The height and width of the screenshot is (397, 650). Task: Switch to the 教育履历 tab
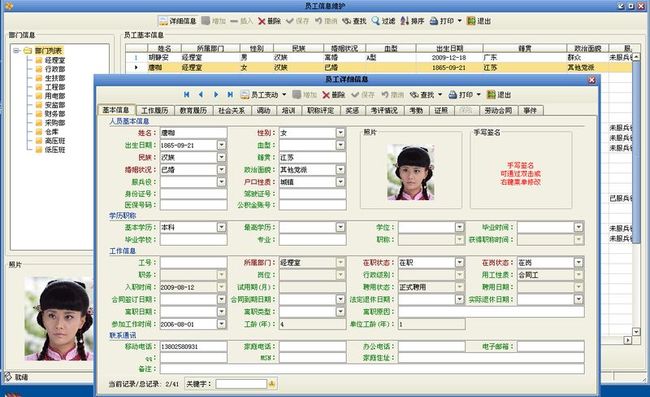[x=193, y=110]
